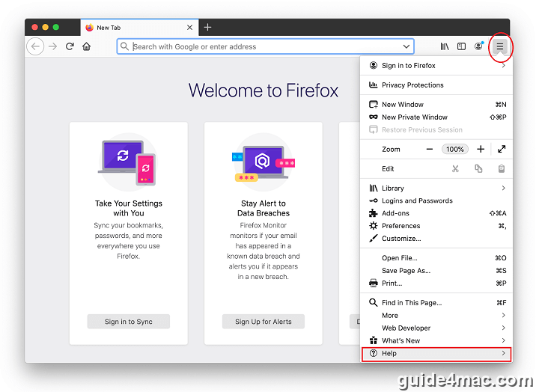This screenshot has height=392, width=539.
Task: Go to the home page
Action: click(86, 46)
